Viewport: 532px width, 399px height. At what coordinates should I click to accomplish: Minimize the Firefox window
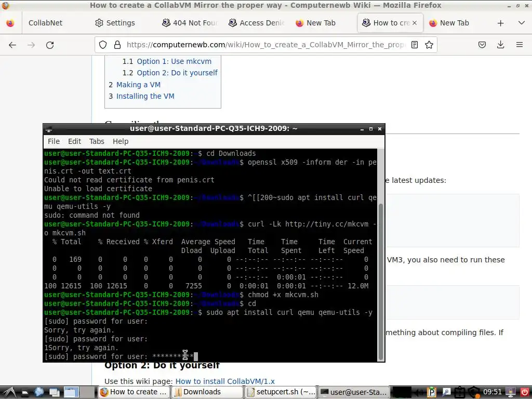pos(509,6)
